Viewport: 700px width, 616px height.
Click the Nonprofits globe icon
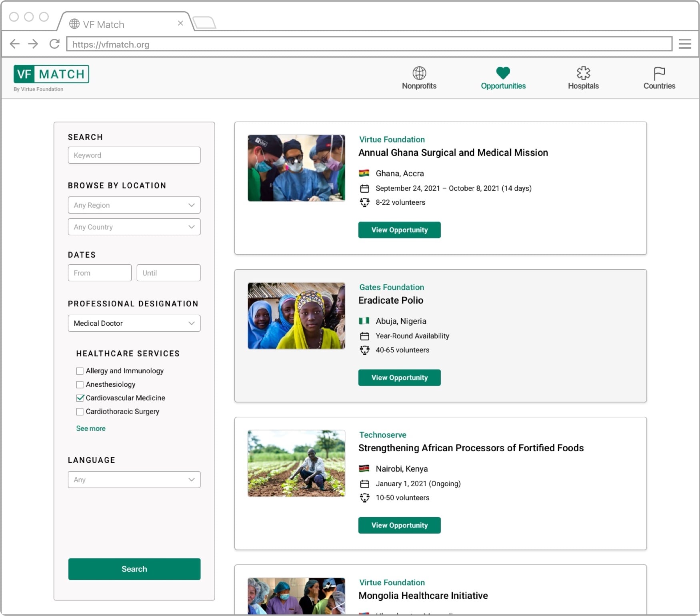(419, 73)
